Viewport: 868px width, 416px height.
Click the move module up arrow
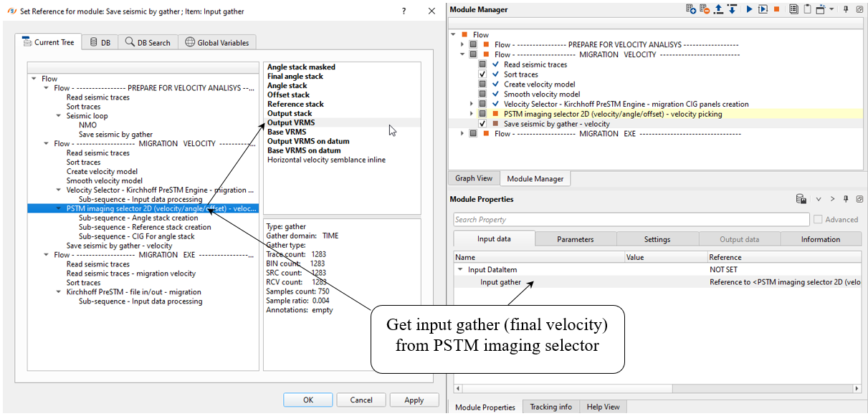718,9
